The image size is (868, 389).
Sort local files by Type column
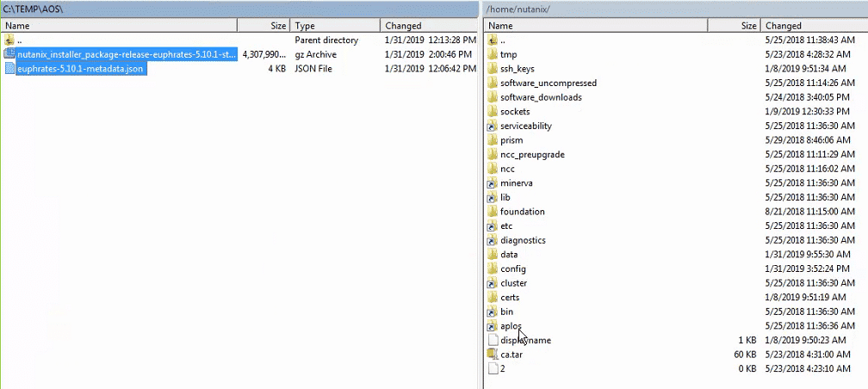click(336, 26)
